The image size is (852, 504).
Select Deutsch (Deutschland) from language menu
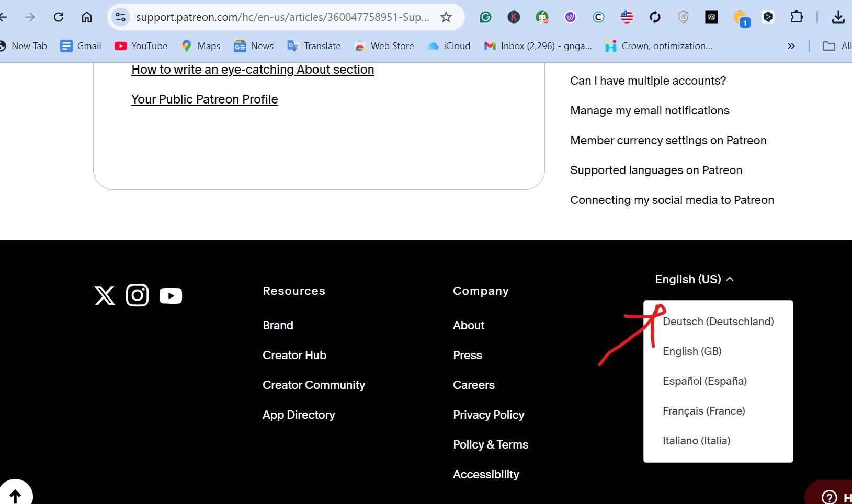718,322
